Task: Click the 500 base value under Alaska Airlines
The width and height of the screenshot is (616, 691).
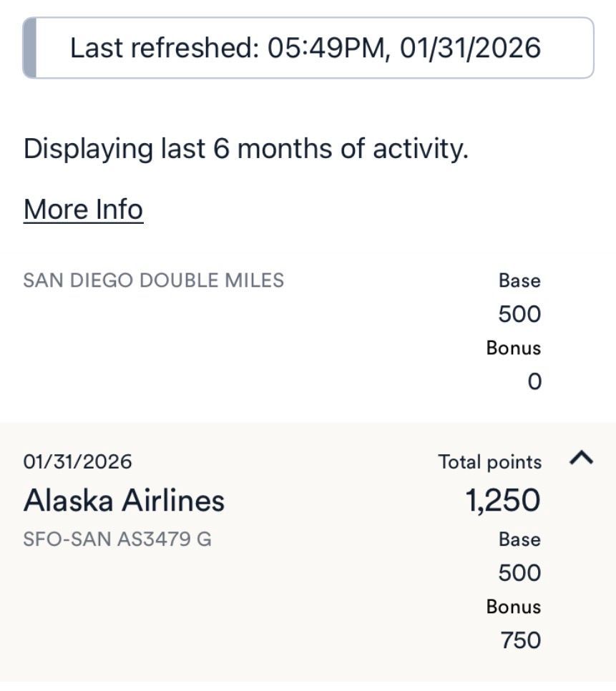Action: tap(519, 573)
